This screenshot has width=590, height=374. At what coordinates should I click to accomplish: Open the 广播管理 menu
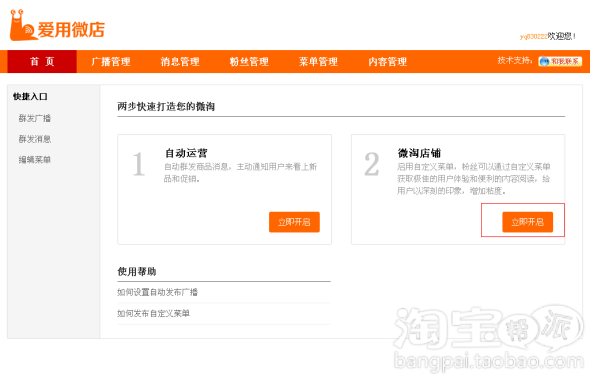111,61
